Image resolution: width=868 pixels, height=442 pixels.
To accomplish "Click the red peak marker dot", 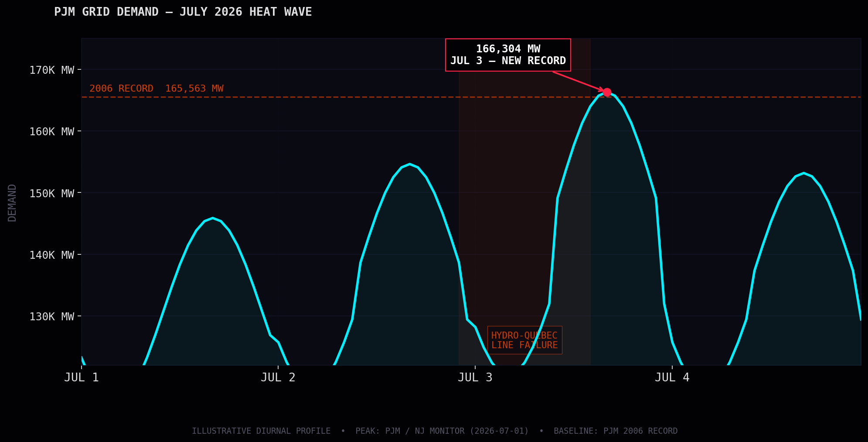I will (x=607, y=92).
